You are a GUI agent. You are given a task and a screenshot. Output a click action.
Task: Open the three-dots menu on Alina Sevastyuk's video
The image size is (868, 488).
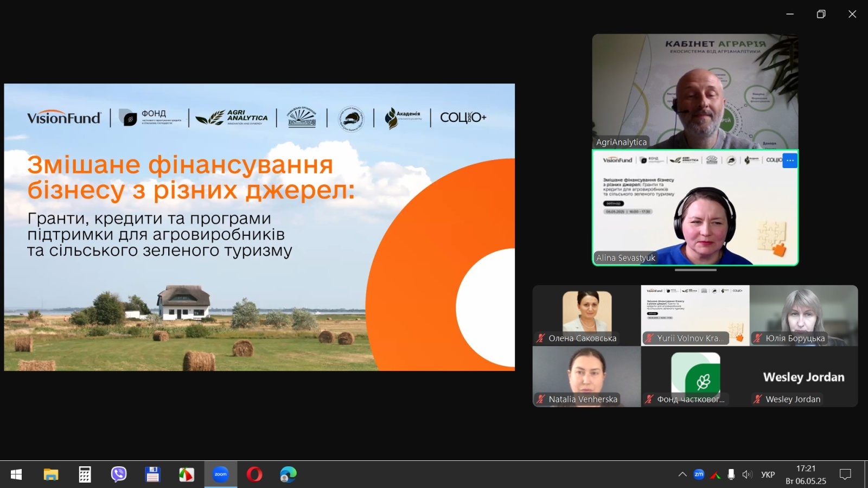(790, 160)
